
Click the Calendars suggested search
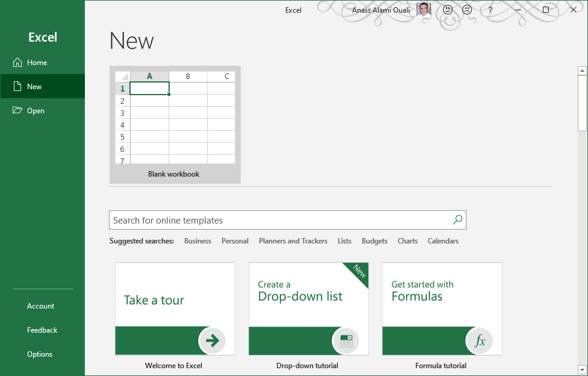(443, 240)
